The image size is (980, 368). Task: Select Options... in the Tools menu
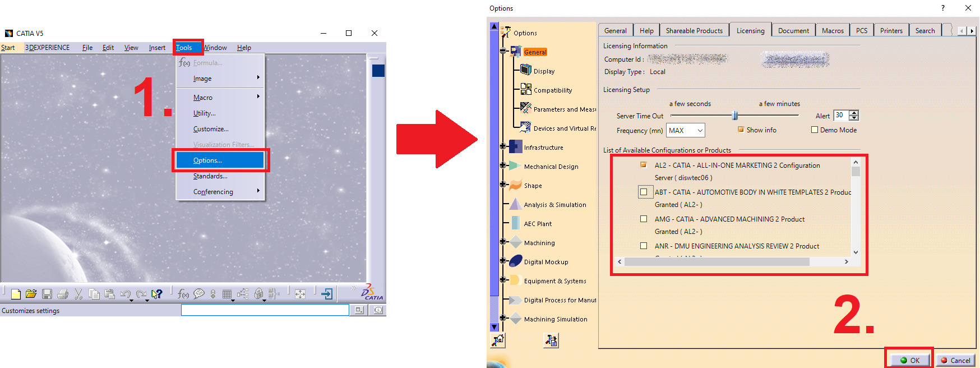click(x=220, y=160)
